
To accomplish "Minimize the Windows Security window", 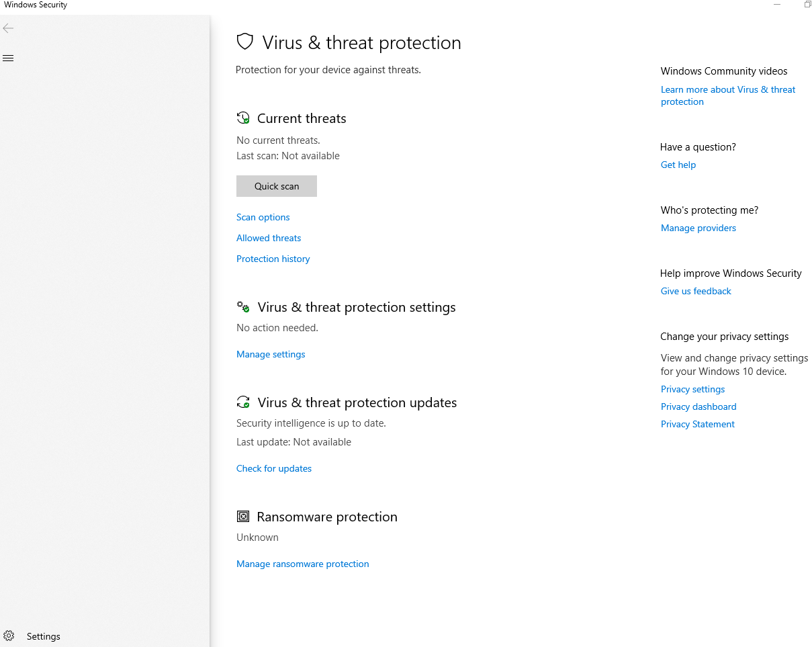I will pyautogui.click(x=777, y=5).
